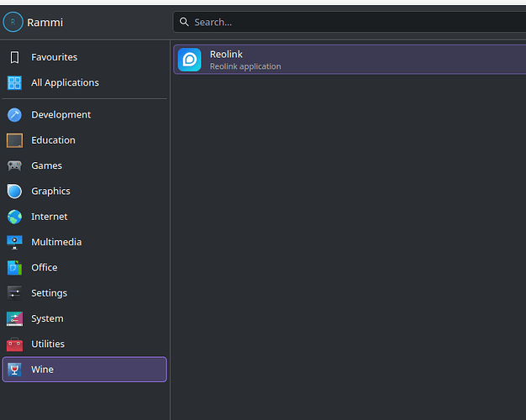
Task: Select the Development category label
Action: 61,115
